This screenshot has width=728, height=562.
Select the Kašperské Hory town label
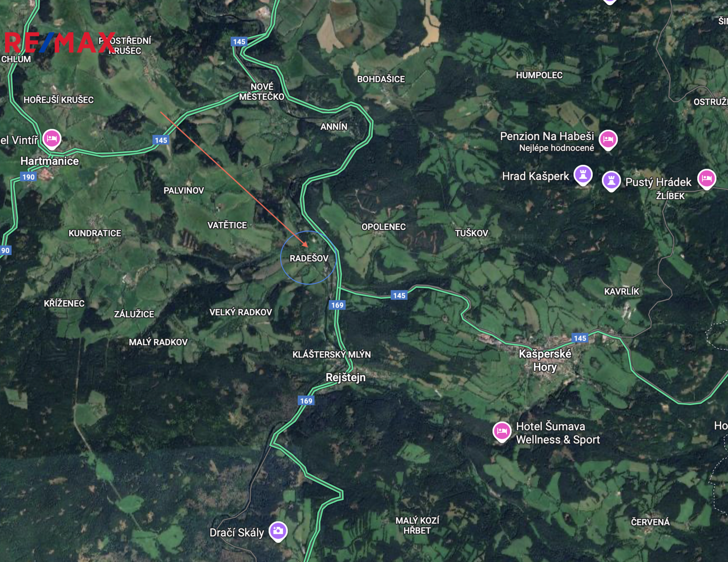point(545,360)
